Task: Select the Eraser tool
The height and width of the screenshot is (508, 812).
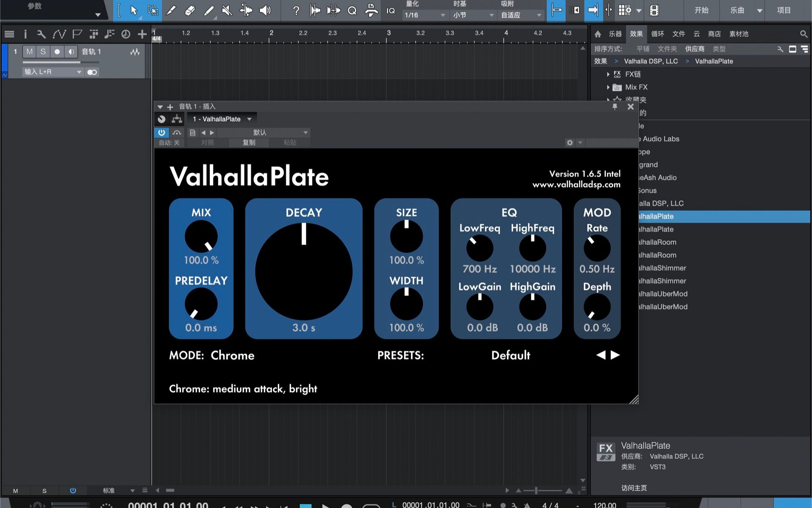Action: 190,10
